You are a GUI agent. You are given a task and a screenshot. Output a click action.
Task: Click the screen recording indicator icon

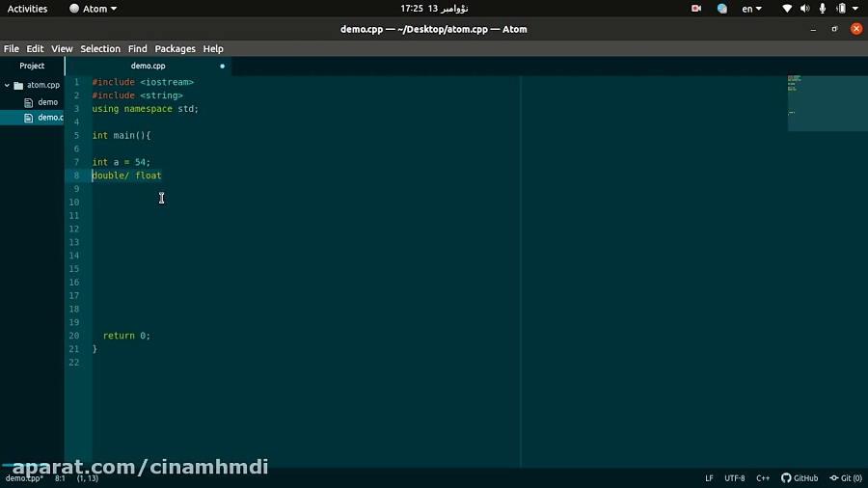[x=696, y=9]
